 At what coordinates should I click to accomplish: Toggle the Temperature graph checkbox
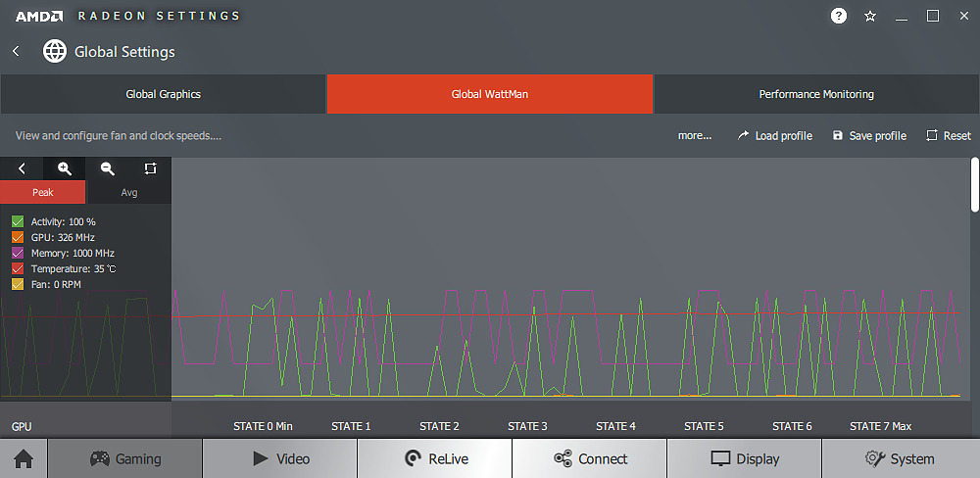(x=18, y=268)
